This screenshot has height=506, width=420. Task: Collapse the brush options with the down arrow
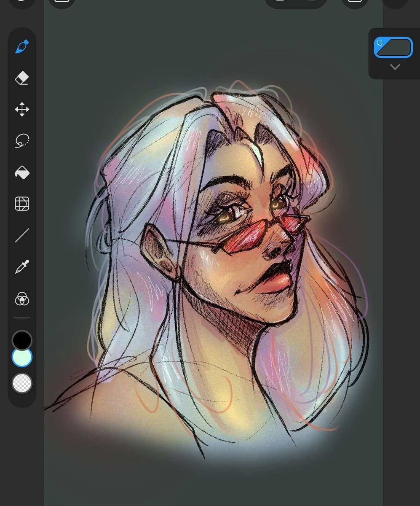(x=395, y=67)
